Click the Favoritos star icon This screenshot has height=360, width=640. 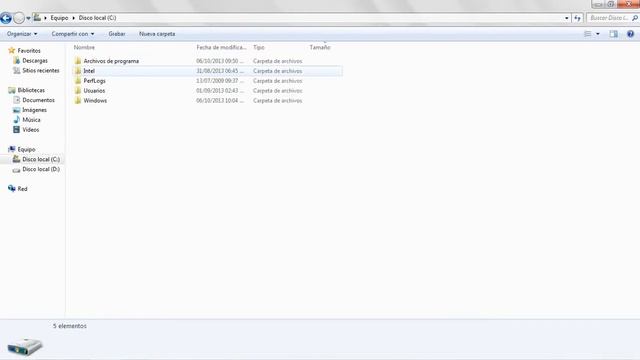11,50
